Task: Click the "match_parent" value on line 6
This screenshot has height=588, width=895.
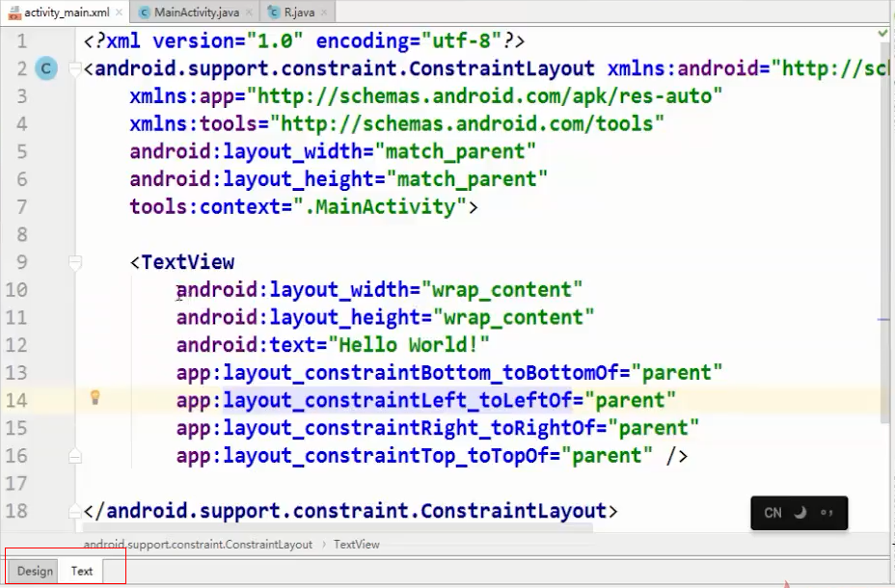Action: (x=467, y=179)
